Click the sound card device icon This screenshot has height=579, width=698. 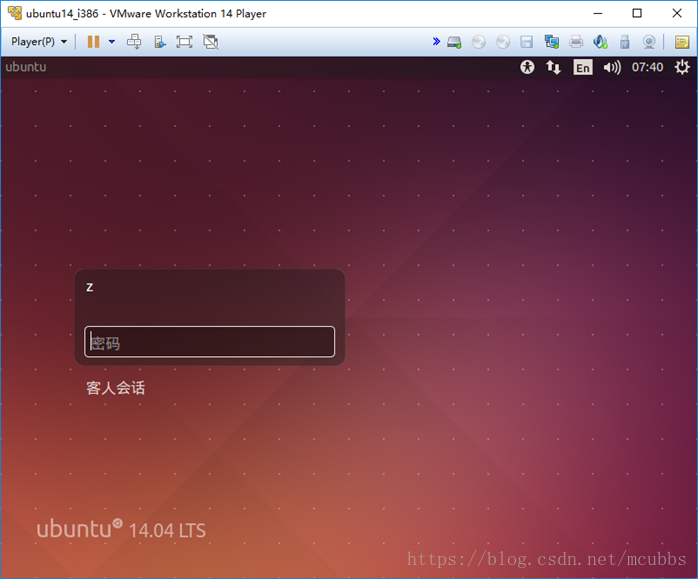[x=600, y=42]
